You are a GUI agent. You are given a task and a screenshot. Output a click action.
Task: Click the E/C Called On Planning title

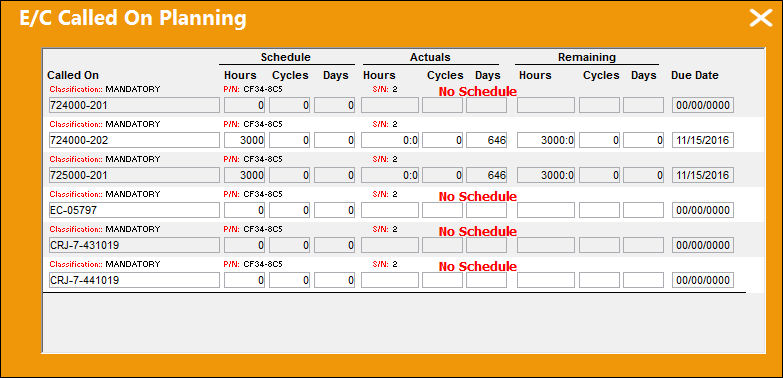(x=133, y=18)
